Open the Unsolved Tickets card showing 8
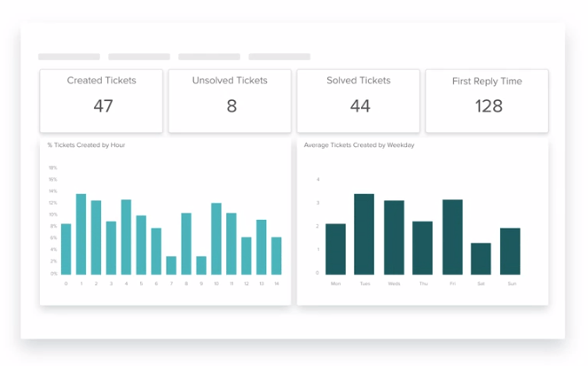Screen dimensions: 588x366 (x=230, y=101)
